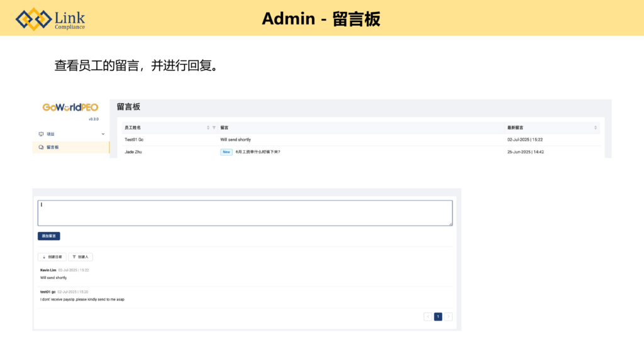This screenshot has height=362, width=644.
Task: Go to previous page with left arrow
Action: (x=428, y=317)
